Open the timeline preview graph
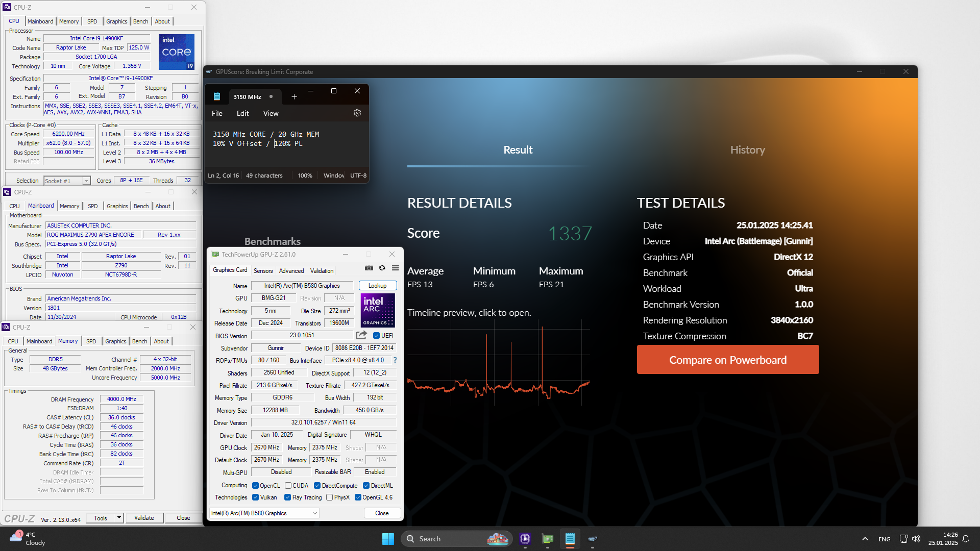The image size is (980, 551). pos(498,363)
